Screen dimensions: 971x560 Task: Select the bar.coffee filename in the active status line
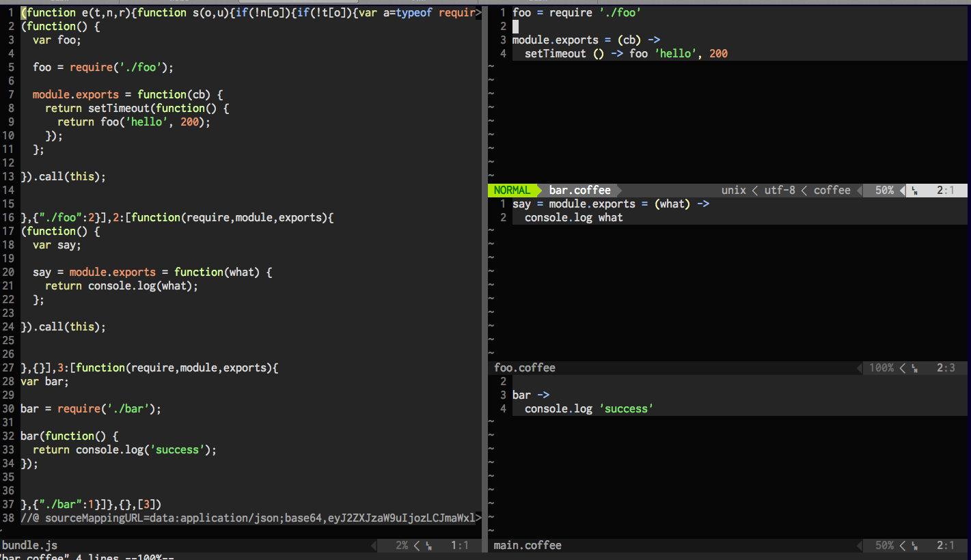(579, 191)
